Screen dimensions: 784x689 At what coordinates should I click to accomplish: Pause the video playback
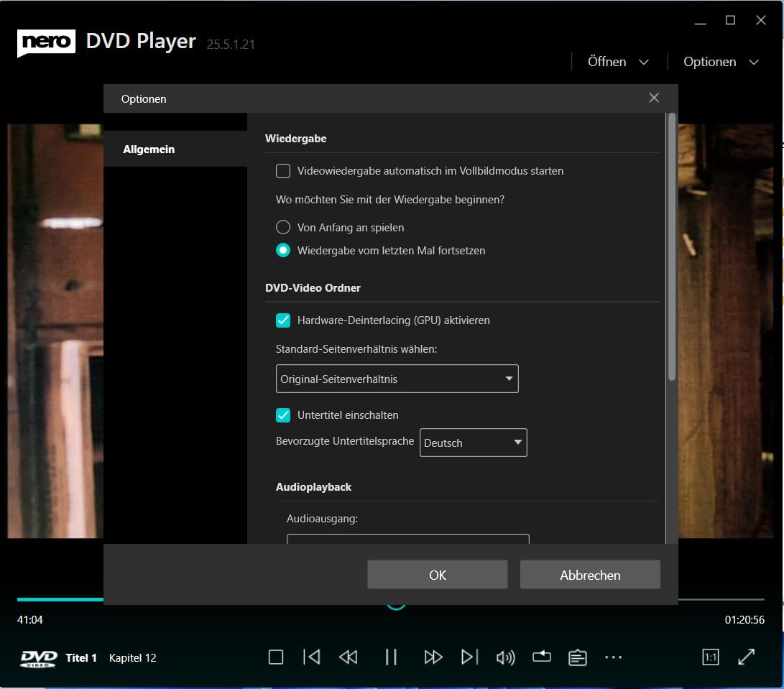(x=391, y=657)
